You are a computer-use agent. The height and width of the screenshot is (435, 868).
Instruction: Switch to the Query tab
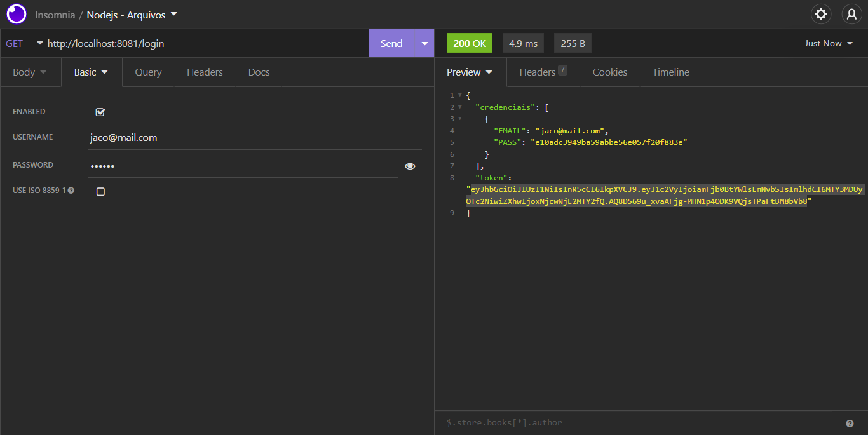pos(148,72)
